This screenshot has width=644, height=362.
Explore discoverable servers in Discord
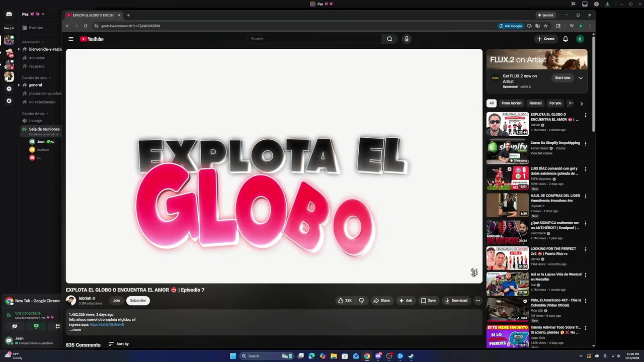(x=9, y=101)
